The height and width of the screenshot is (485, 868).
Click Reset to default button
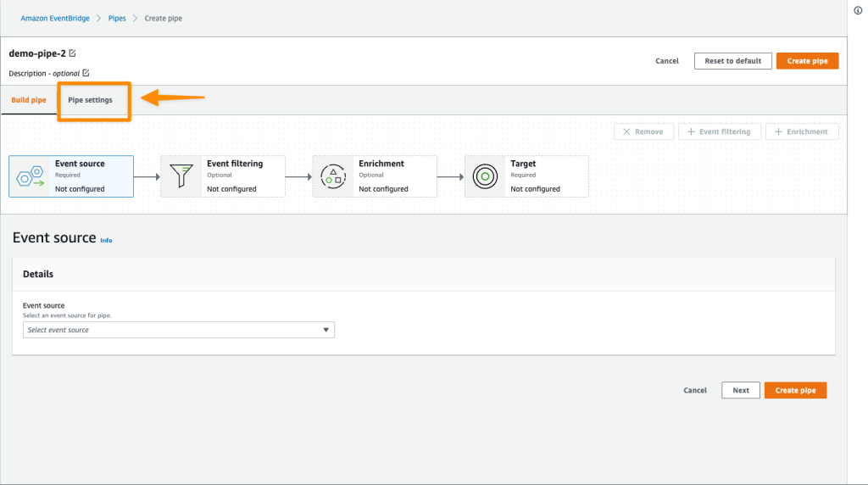(733, 61)
